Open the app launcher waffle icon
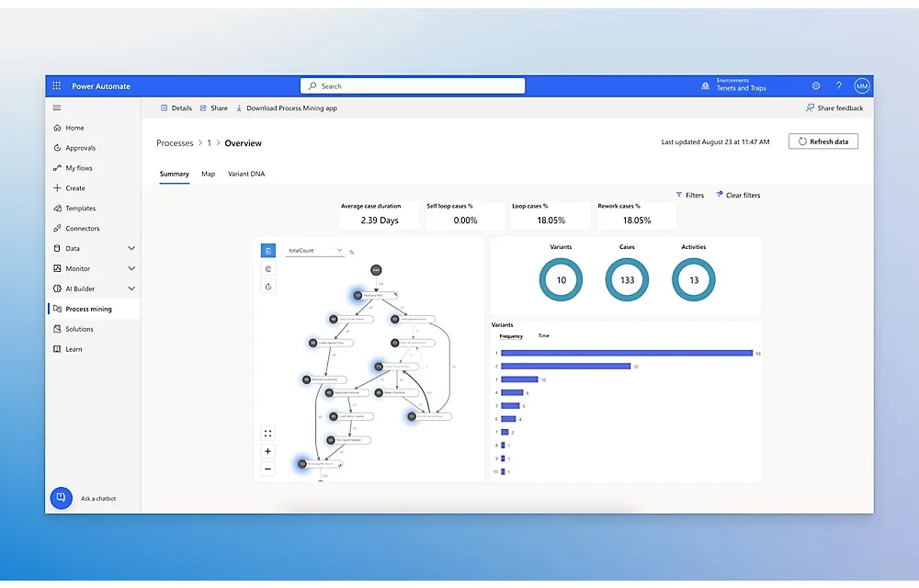Viewport: 919px width, 588px height. (56, 85)
